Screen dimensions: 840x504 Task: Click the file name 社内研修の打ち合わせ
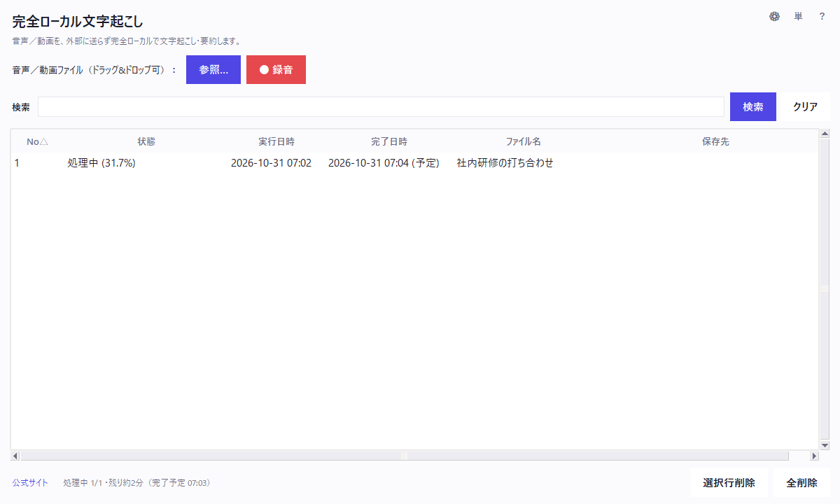click(505, 163)
